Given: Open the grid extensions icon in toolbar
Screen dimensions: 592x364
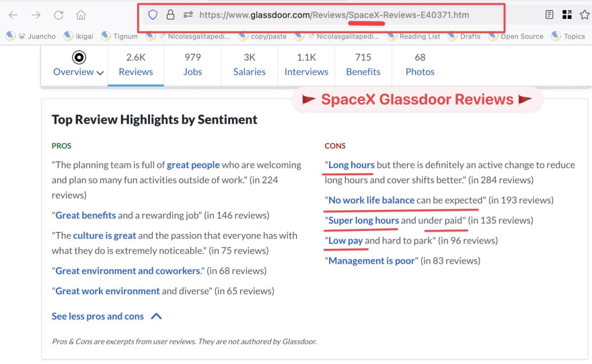Looking at the screenshot, I should tap(566, 15).
